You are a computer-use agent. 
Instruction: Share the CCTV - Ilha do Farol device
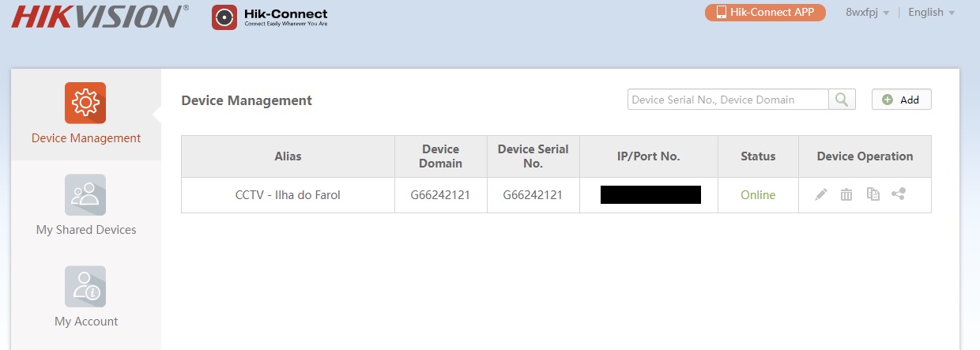tap(898, 194)
